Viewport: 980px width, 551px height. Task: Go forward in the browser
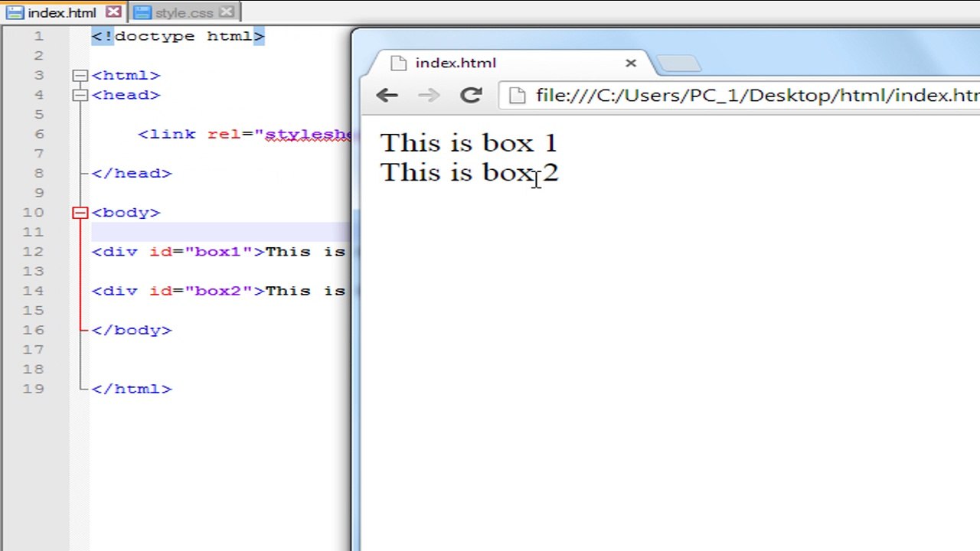(x=429, y=95)
